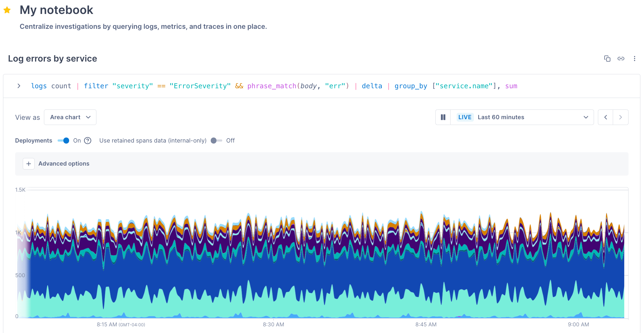Click the My notebook title
The image size is (644, 333).
point(56,10)
